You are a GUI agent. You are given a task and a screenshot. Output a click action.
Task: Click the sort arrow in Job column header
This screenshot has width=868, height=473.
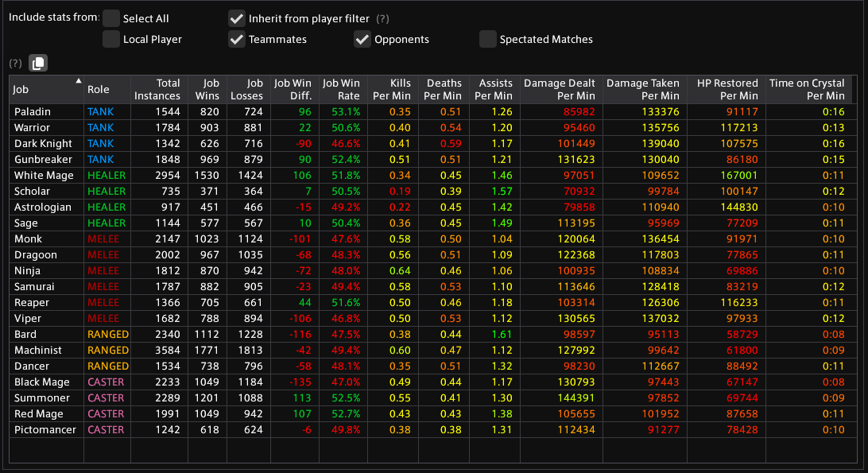coord(78,81)
